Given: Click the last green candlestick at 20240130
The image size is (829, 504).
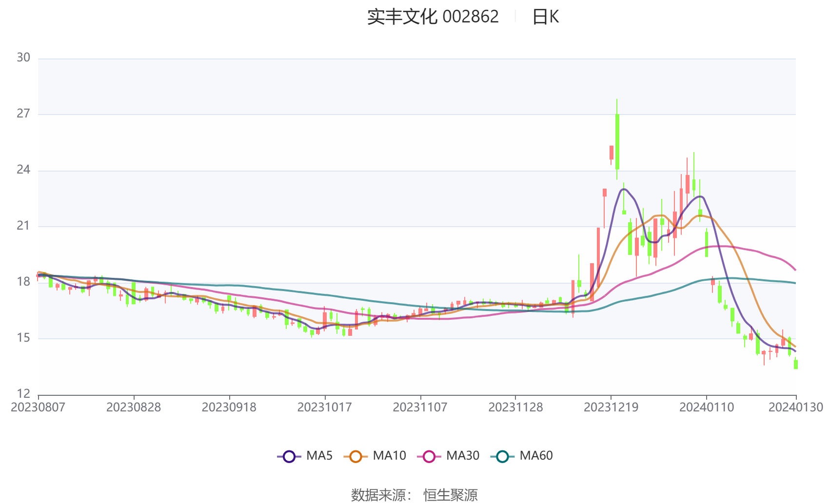Looking at the screenshot, I should point(796,364).
